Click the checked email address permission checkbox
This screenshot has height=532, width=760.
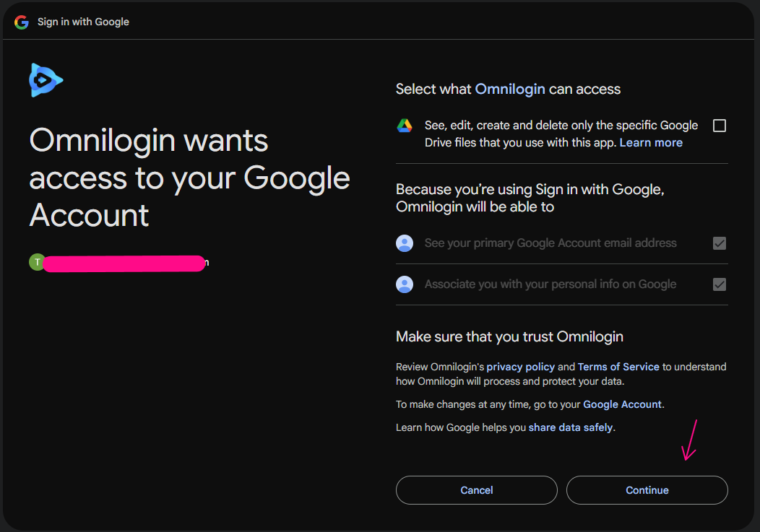[x=719, y=243]
